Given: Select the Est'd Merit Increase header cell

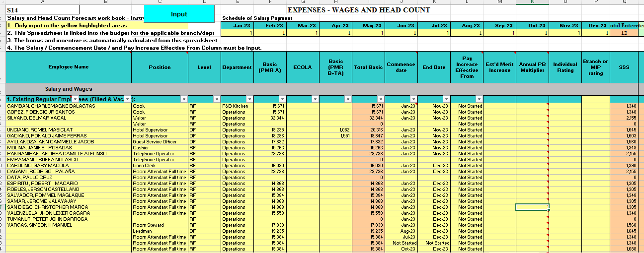Looking at the screenshot, I should pyautogui.click(x=499, y=67).
